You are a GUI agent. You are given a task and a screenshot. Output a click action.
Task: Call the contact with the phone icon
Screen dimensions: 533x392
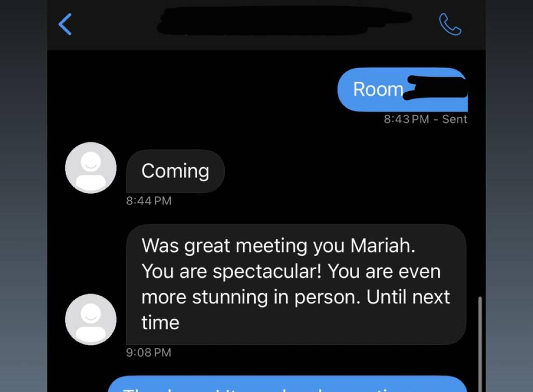450,24
